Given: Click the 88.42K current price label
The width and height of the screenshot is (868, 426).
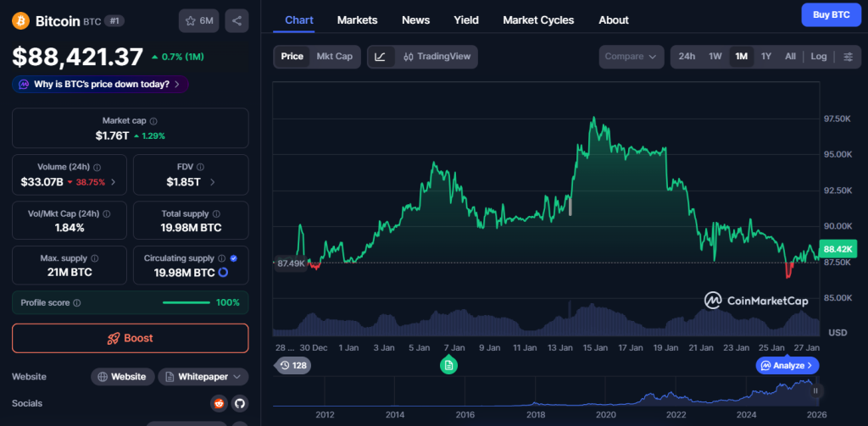Looking at the screenshot, I should [x=838, y=248].
